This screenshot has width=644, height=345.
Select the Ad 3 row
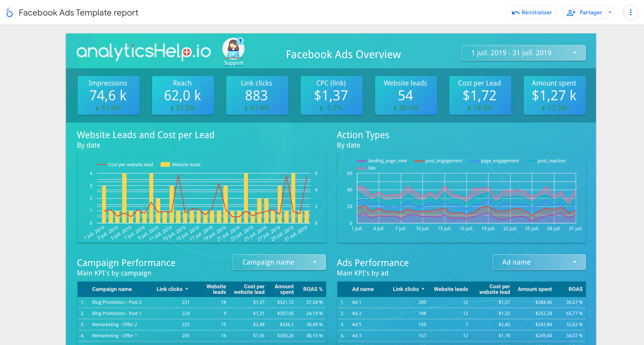[461, 336]
